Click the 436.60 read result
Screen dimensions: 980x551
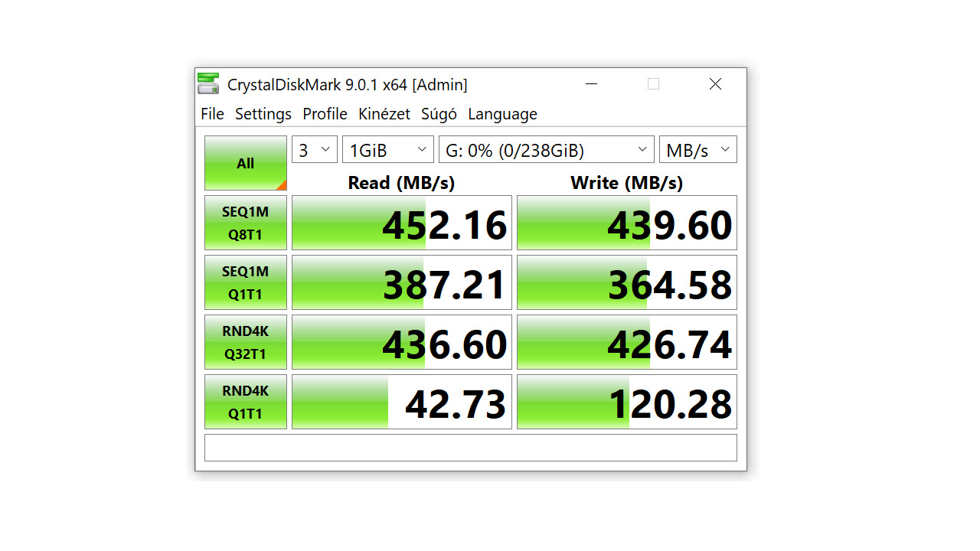point(402,342)
